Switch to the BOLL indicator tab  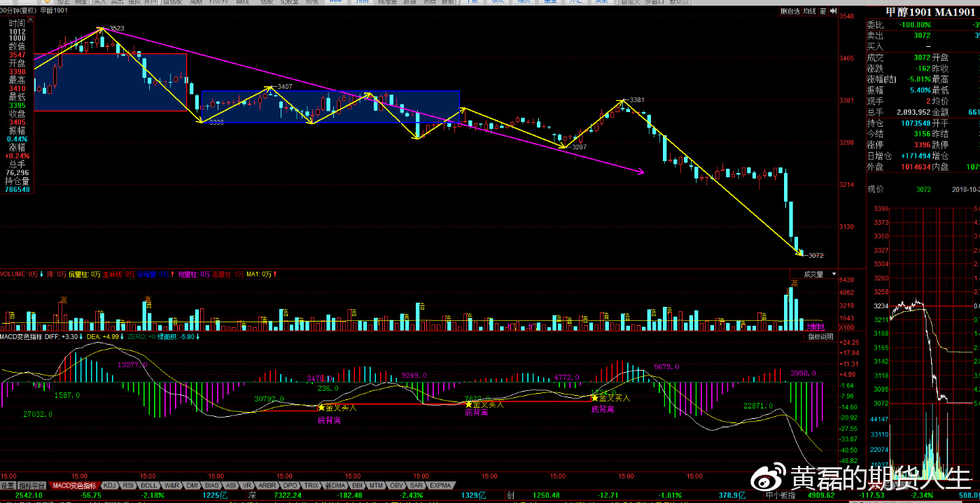point(148,485)
